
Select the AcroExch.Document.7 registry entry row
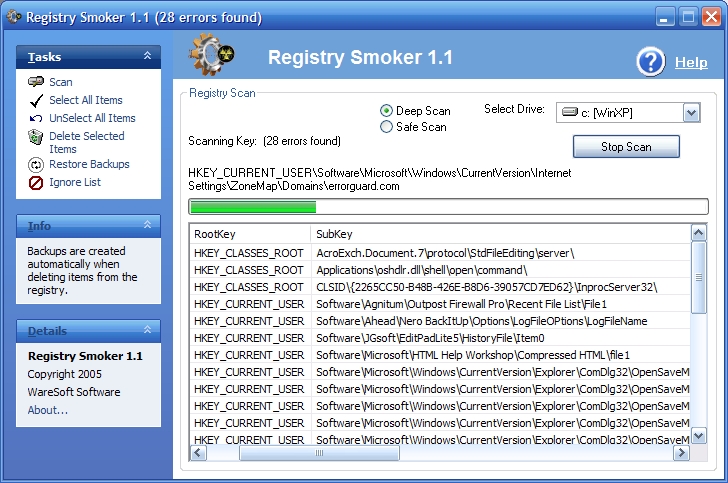click(x=440, y=253)
